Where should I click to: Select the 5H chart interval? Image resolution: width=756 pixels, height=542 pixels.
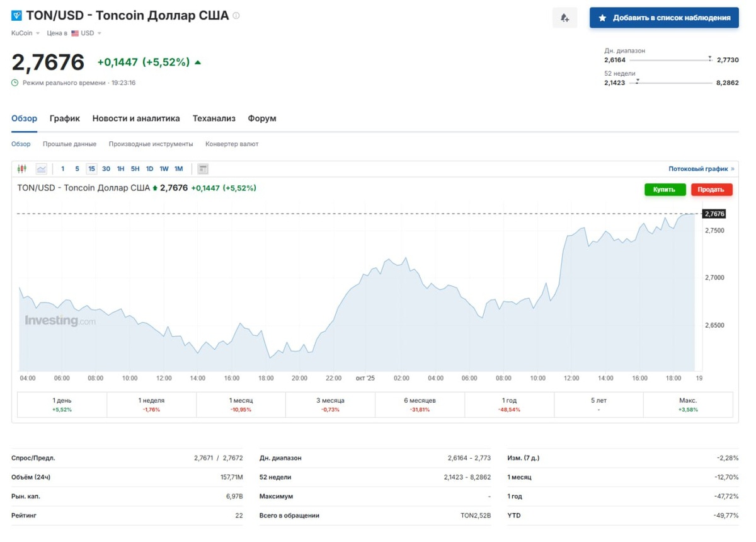[135, 169]
